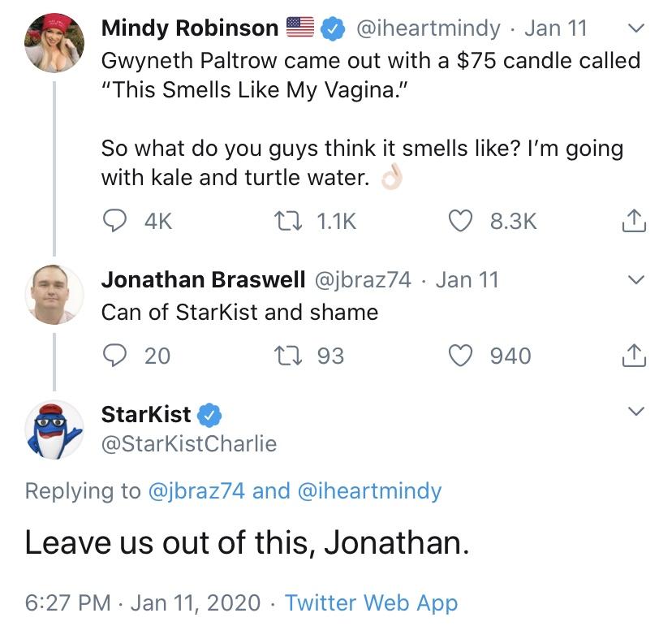Open StarKist Charlie mascot avatar
Image resolution: width=672 pixels, height=639 pixels.
(54, 430)
